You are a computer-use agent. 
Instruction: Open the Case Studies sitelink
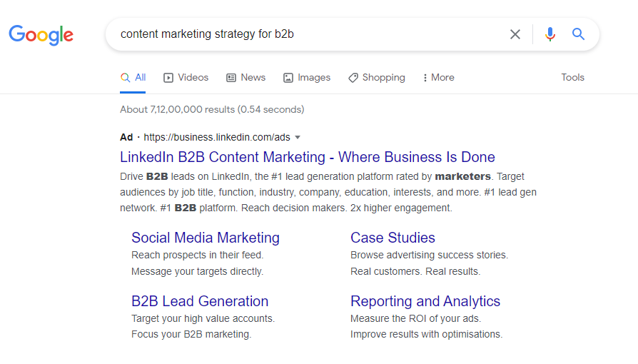(393, 238)
